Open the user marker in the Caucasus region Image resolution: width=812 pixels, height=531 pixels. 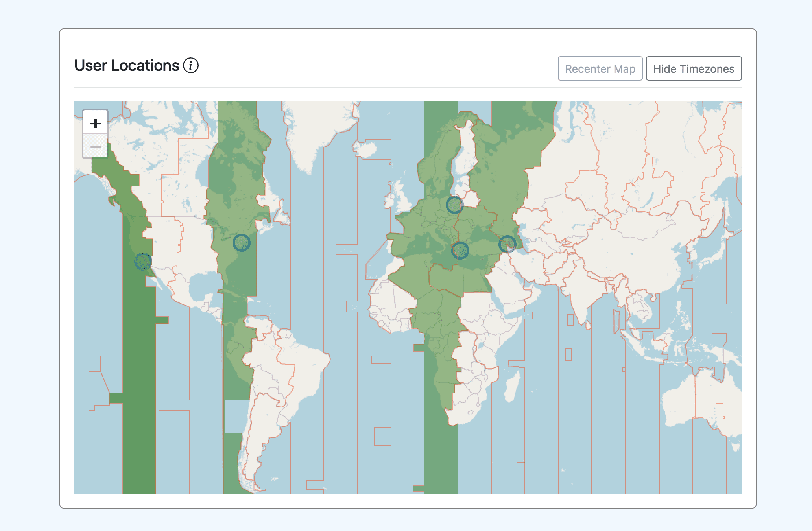tap(507, 244)
